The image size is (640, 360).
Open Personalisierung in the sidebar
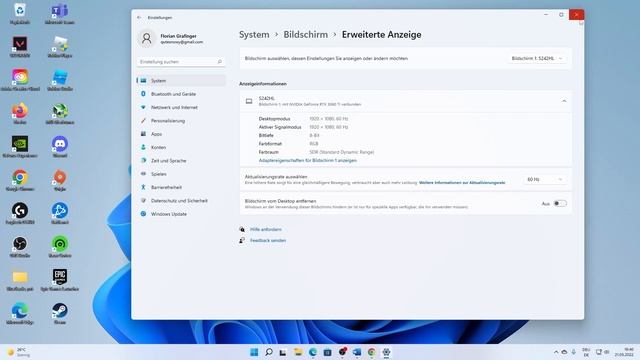(x=181, y=120)
